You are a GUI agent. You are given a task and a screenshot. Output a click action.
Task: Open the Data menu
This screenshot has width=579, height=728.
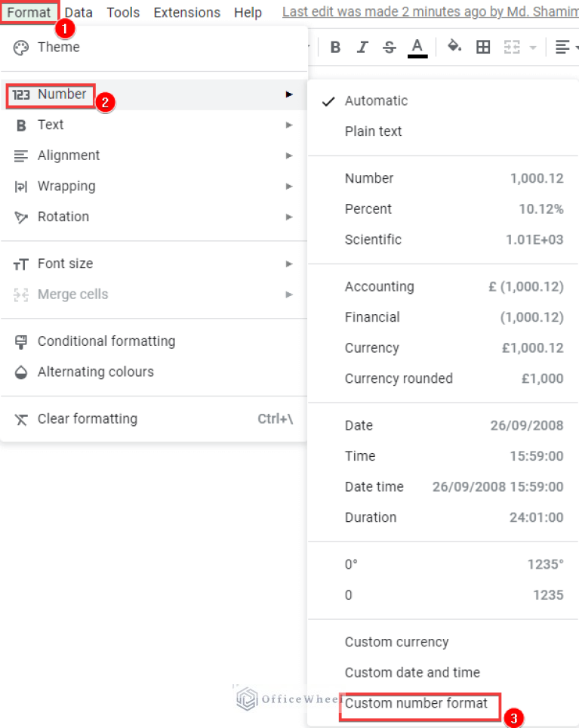click(78, 12)
